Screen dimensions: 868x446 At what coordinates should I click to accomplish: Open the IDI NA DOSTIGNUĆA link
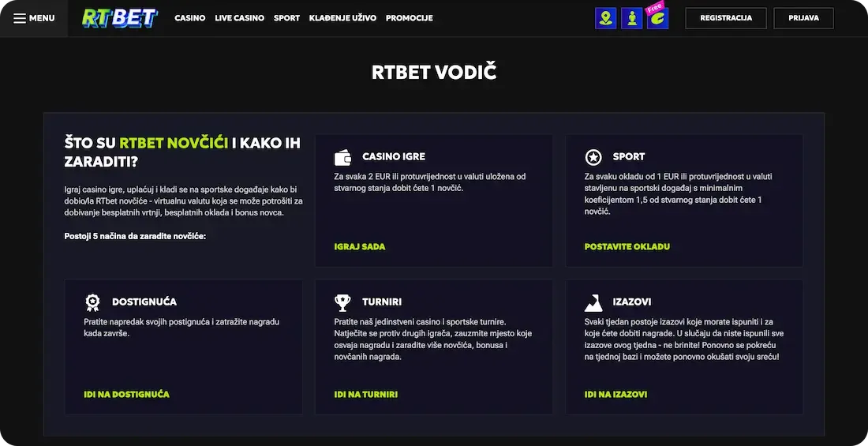click(x=127, y=395)
